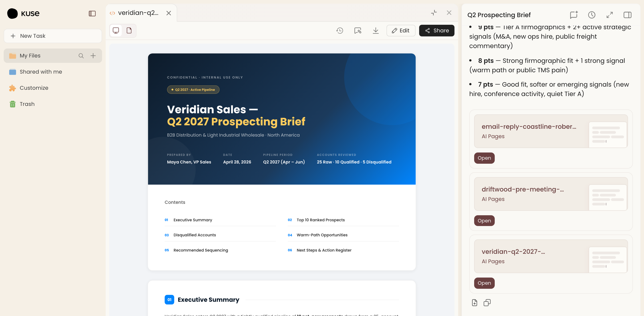644x316 pixels.
Task: Click the Executive Summary section heading
Action: [x=208, y=299]
